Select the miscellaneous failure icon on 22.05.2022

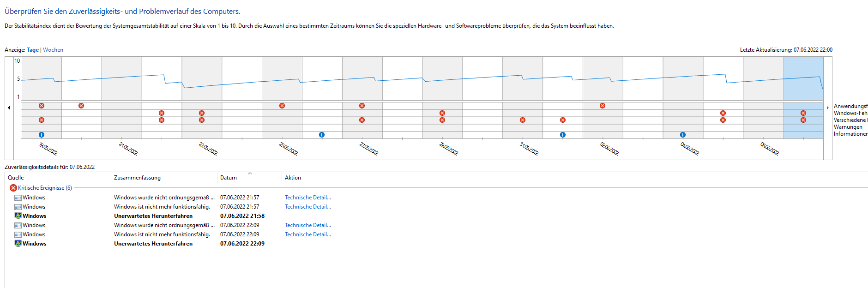[x=162, y=120]
